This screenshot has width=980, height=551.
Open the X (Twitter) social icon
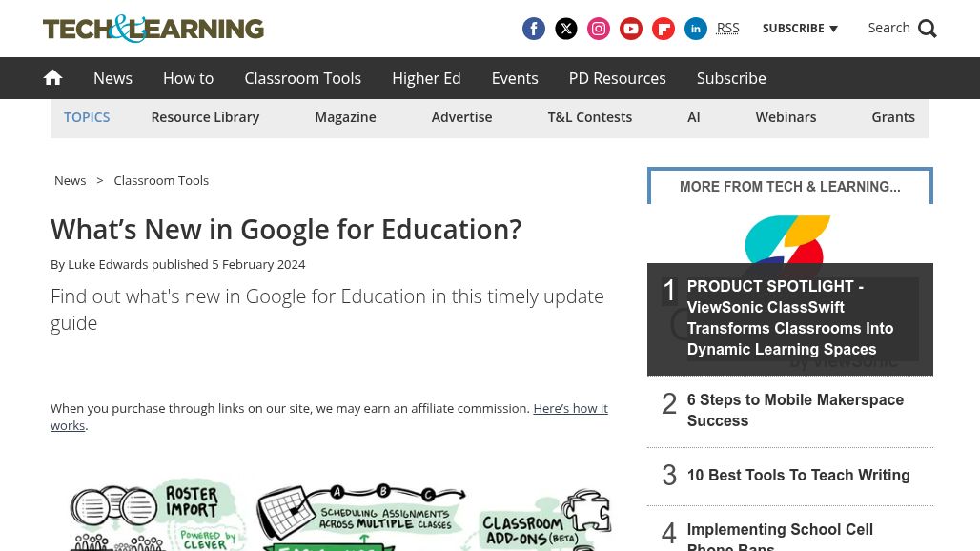pyautogui.click(x=566, y=29)
